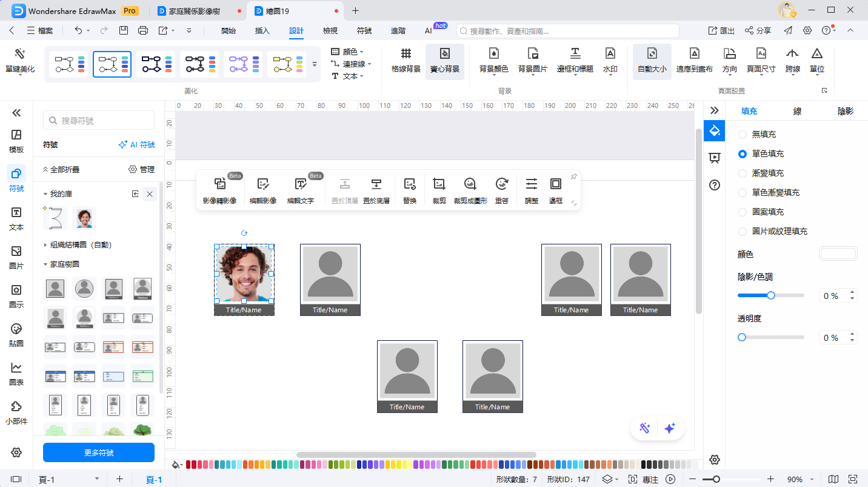The width and height of the screenshot is (868, 487).
Task: Click the 裁剪成圖形 crop-to-shape icon
Action: pyautogui.click(x=470, y=184)
